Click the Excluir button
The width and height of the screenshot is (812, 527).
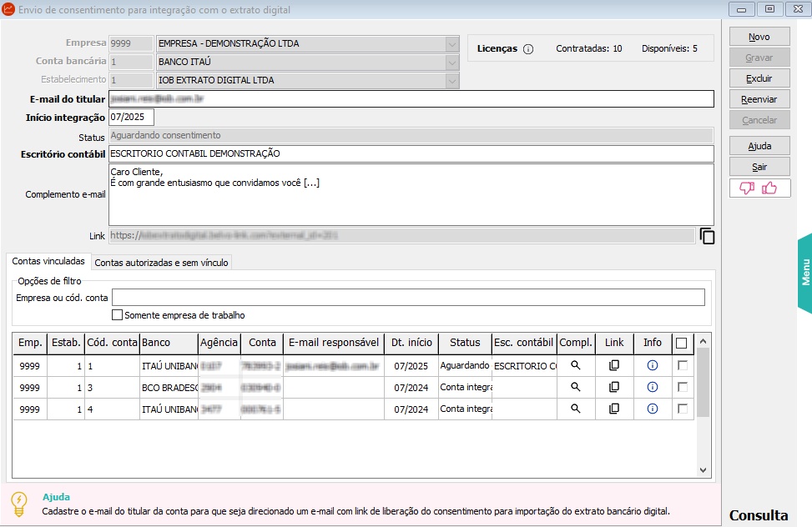(x=759, y=78)
